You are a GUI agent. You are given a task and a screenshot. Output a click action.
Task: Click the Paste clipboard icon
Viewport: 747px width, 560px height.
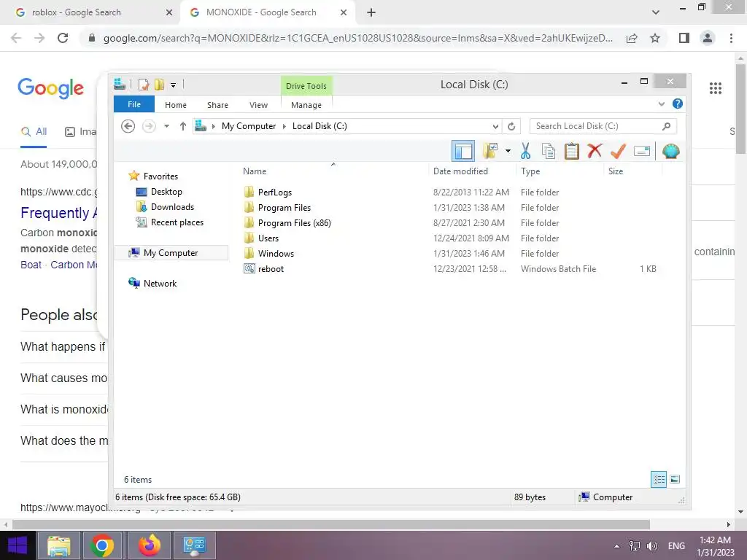(x=571, y=152)
